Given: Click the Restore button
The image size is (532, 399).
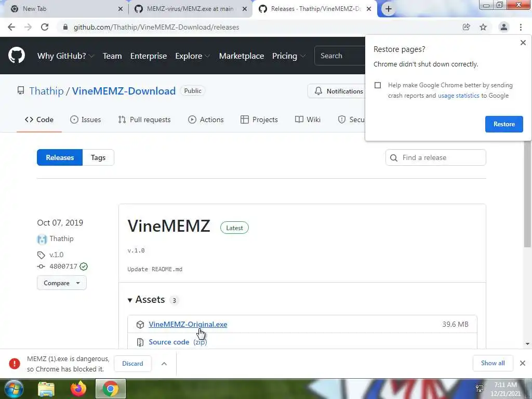Looking at the screenshot, I should point(504,124).
